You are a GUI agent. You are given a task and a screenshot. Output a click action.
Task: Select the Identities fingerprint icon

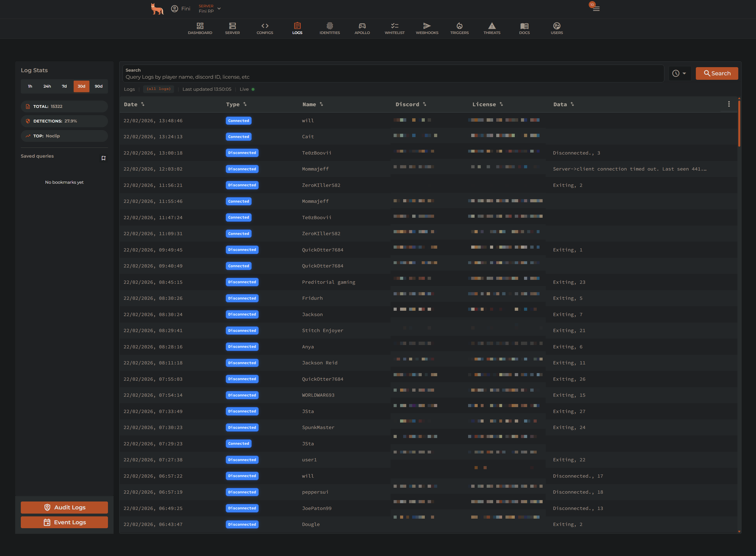coord(329,29)
